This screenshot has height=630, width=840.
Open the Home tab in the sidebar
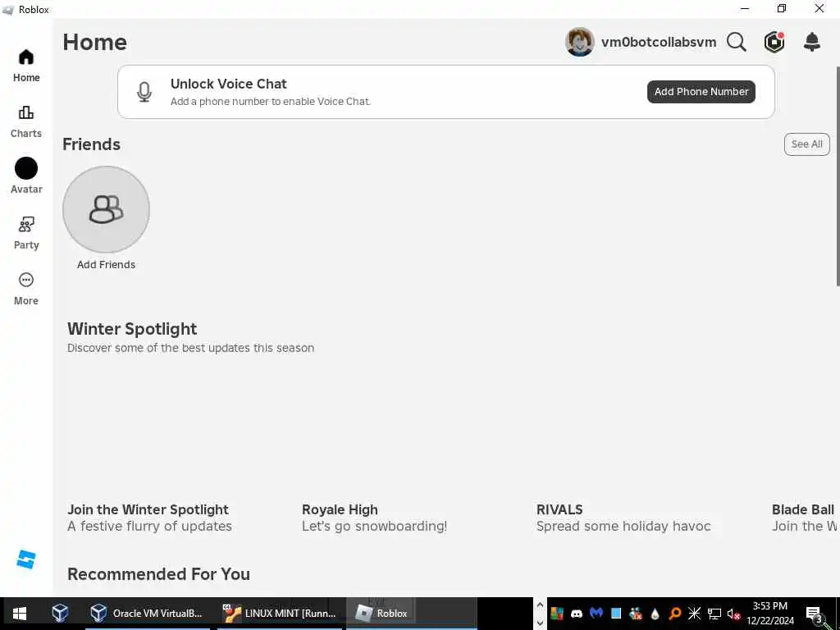[25, 66]
